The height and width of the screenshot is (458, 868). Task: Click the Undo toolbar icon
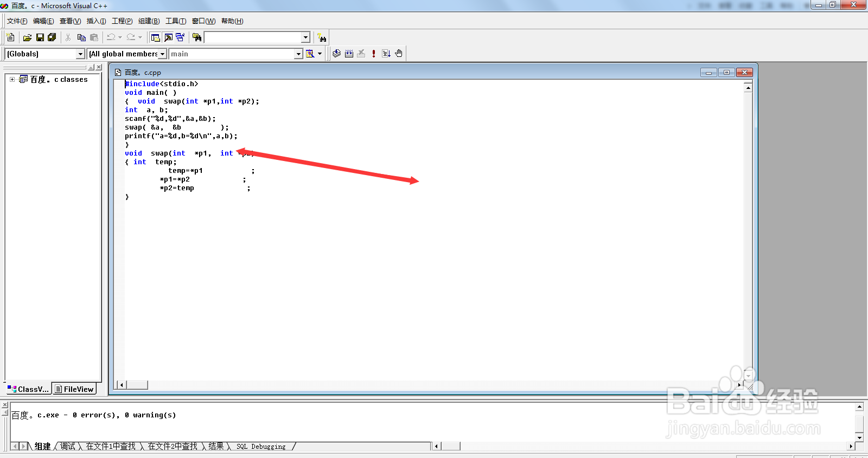tap(111, 37)
